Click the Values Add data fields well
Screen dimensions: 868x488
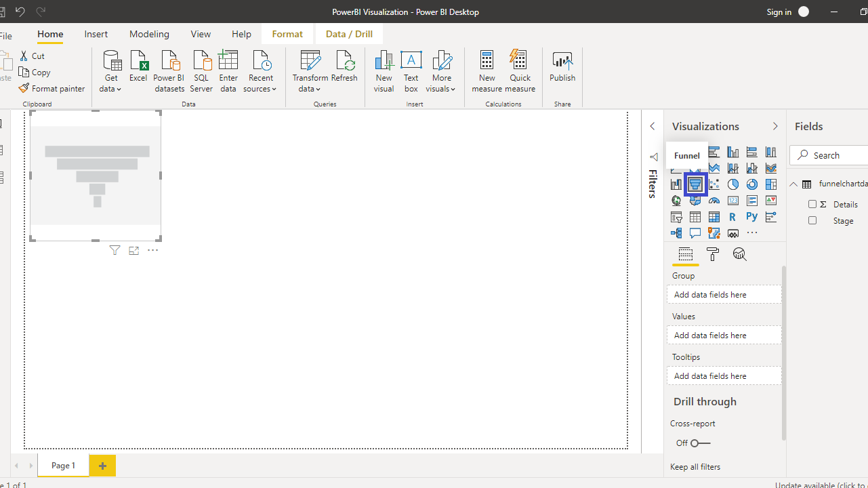pyautogui.click(x=724, y=335)
